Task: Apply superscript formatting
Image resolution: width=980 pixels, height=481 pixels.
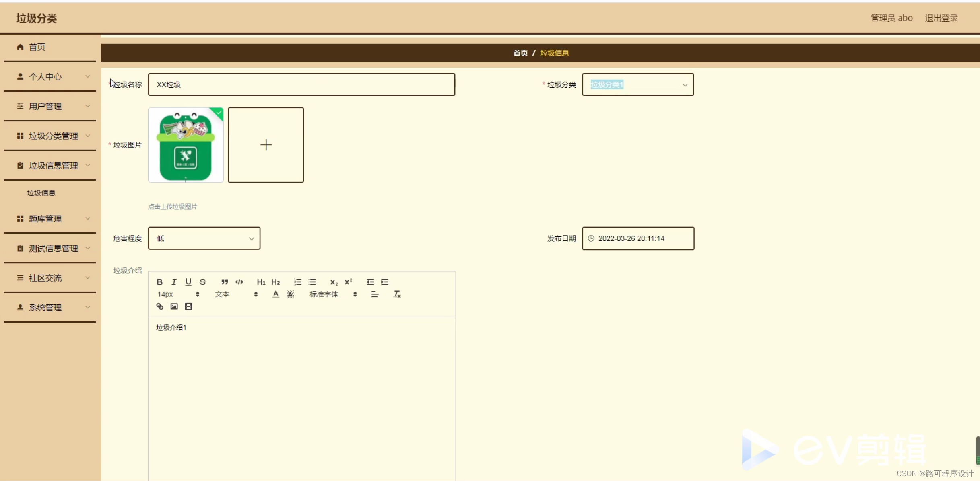Action: coord(349,282)
